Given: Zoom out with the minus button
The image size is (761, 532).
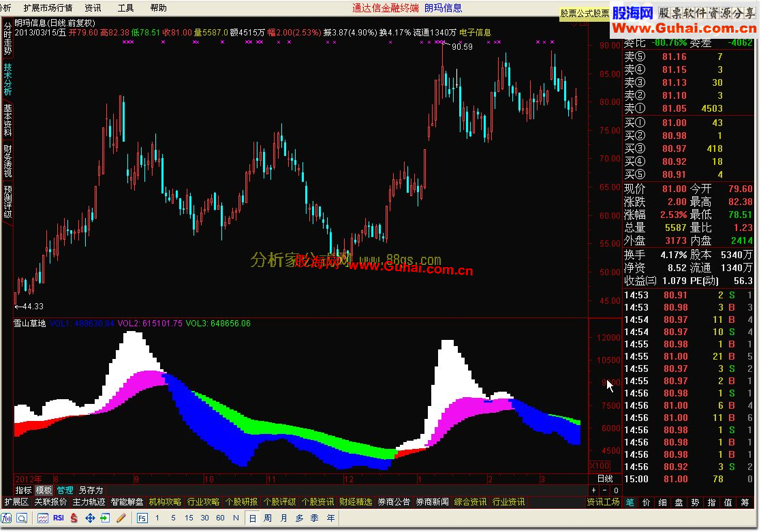Looking at the screenshot, I should coord(605,490).
